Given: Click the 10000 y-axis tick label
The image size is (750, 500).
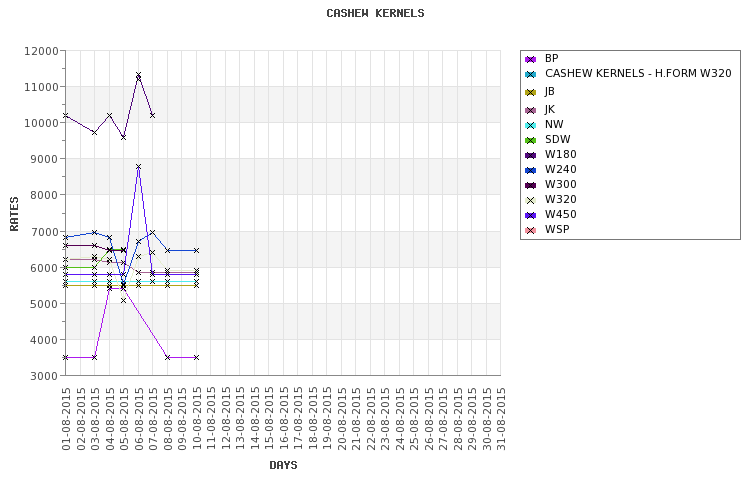Looking at the screenshot, I should (41, 123).
